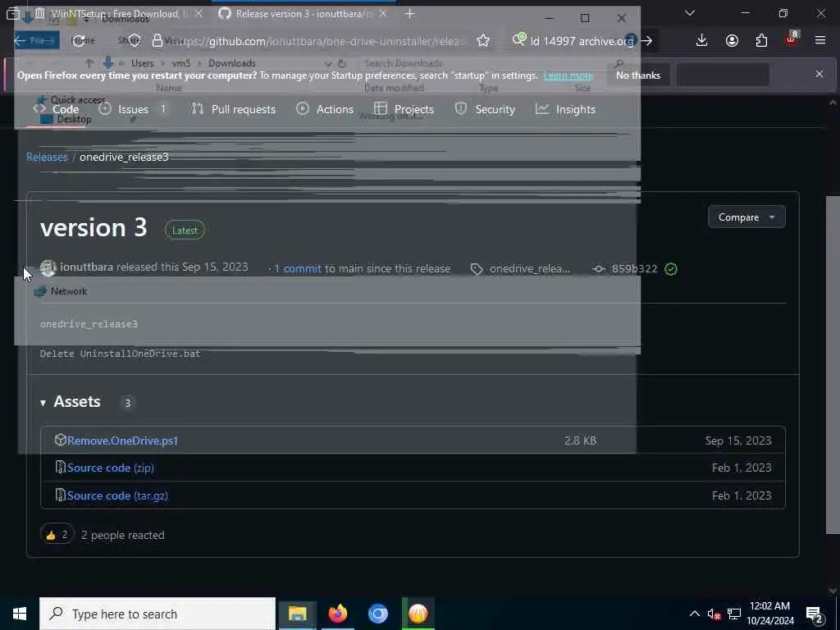Open Firefox hamburger application menu
The width and height of the screenshot is (840, 630).
click(x=820, y=41)
